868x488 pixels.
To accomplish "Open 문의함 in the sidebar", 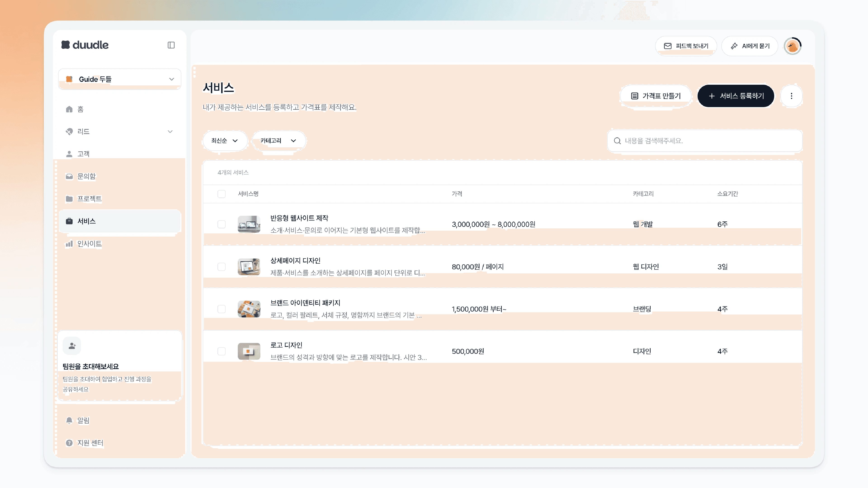I will (x=120, y=176).
